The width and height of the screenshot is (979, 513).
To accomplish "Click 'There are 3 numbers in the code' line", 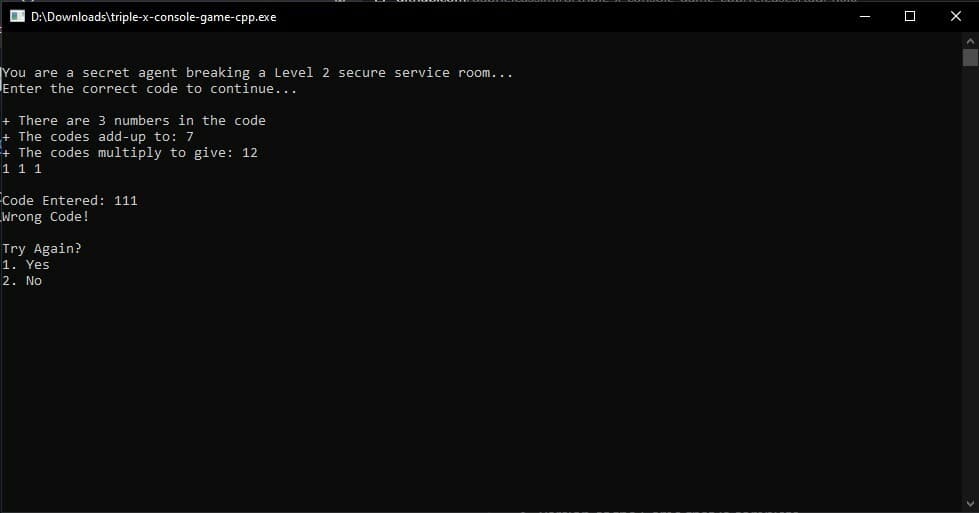I will pos(134,120).
